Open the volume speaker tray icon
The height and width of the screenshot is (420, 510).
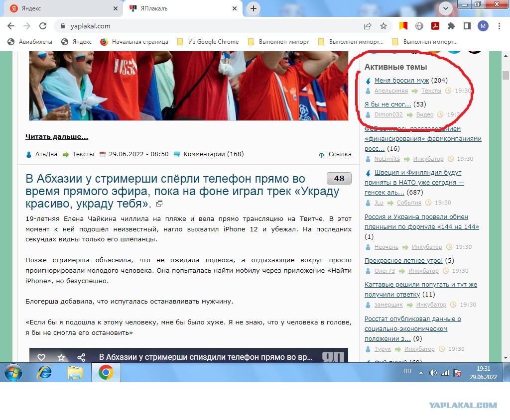click(x=433, y=373)
